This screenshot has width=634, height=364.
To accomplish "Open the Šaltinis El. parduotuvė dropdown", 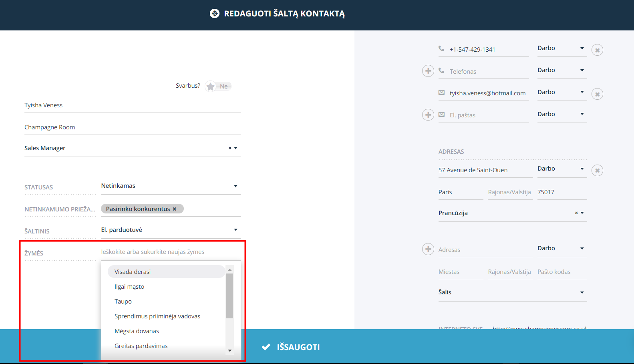I will pos(171,230).
